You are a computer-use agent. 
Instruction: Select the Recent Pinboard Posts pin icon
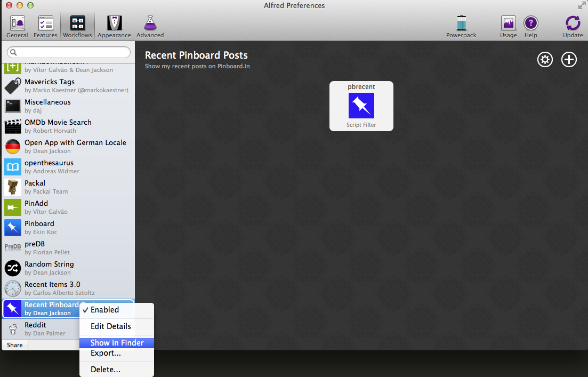point(13,309)
